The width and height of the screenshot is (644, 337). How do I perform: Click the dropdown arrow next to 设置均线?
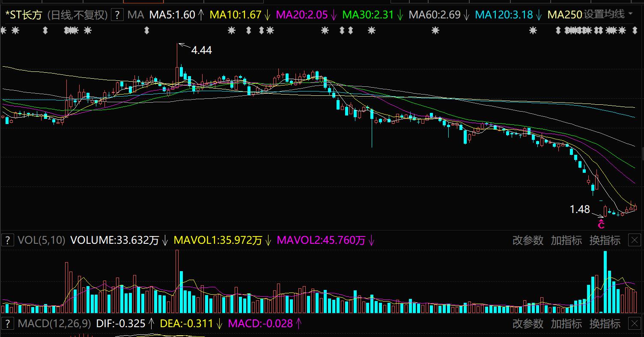tap(630, 15)
